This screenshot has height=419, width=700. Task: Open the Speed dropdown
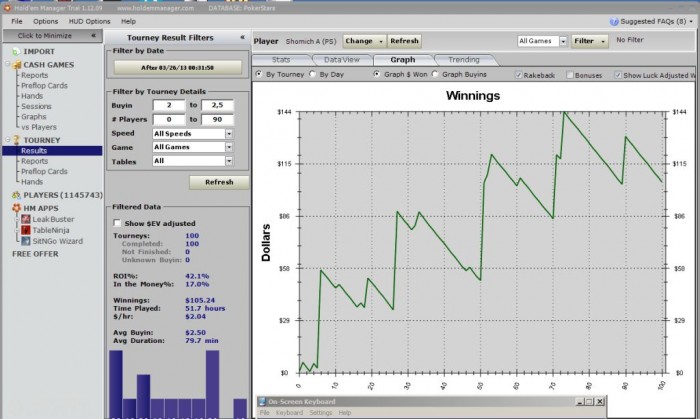(229, 133)
